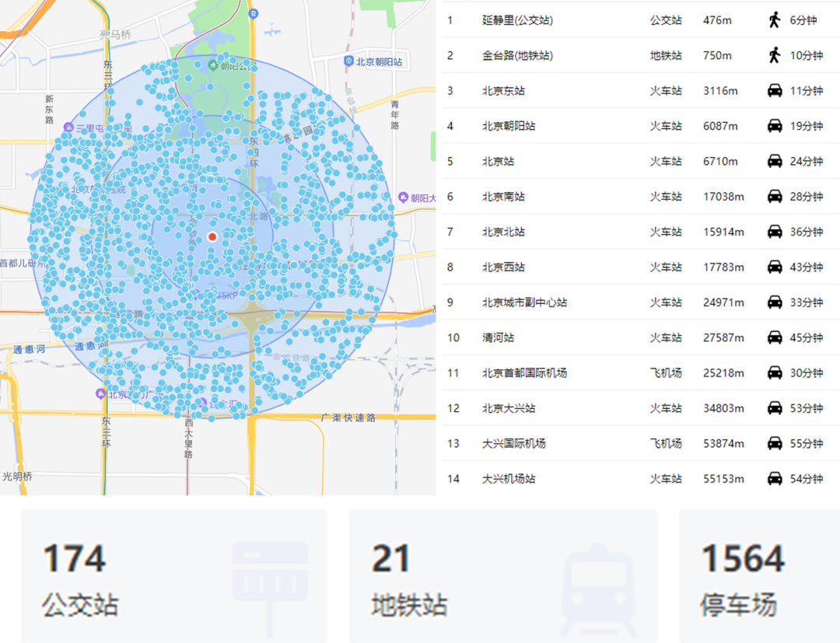Screen dimensions: 840x643
Task: Click the 合生汇 mall icon on the map
Action: 205,400
